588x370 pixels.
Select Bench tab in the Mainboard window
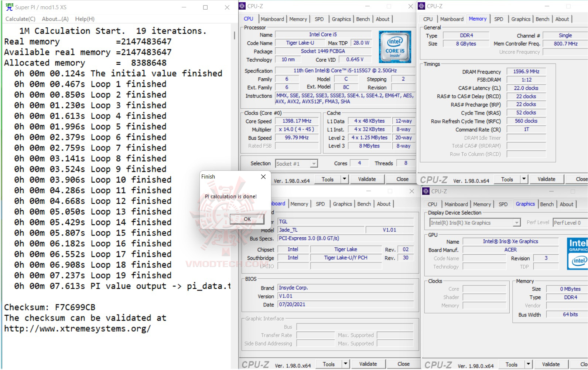pyautogui.click(x=364, y=204)
